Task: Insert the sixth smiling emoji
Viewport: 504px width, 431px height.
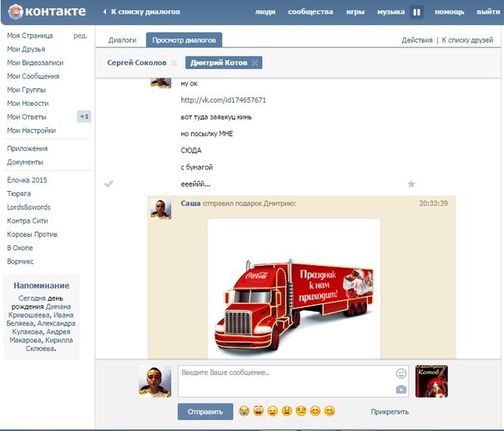Action: pos(315,411)
